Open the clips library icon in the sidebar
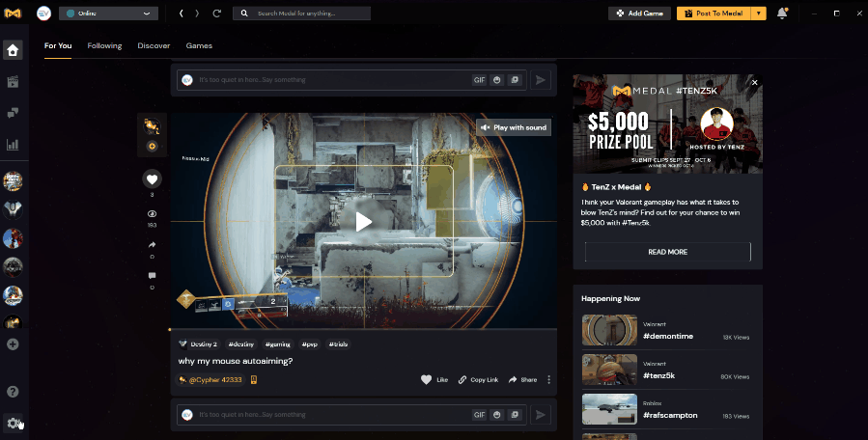This screenshot has height=440, width=868. (13, 82)
